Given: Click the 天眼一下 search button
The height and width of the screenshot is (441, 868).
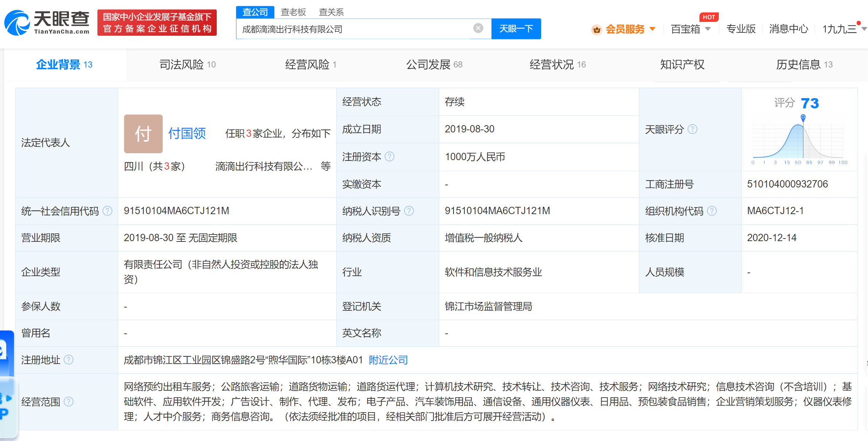Looking at the screenshot, I should click(x=516, y=29).
